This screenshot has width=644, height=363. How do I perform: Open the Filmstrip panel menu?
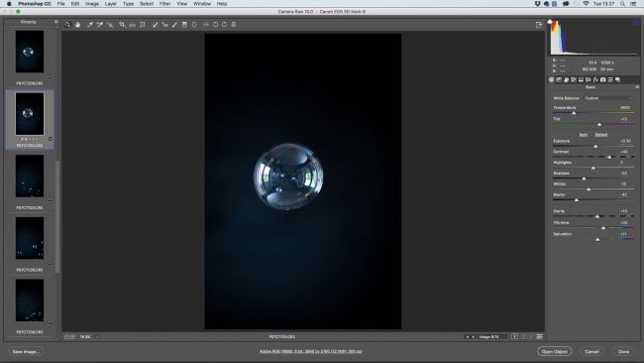tap(55, 22)
